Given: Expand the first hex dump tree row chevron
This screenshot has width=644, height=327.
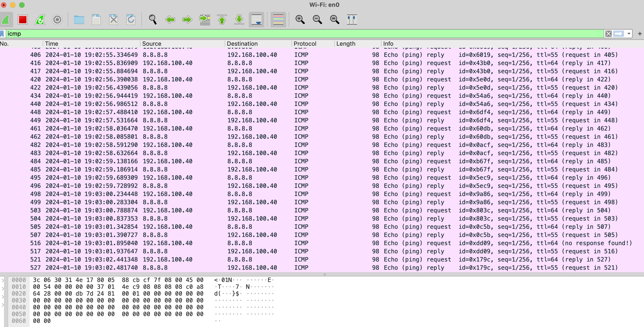Looking at the screenshot, I should click(x=3, y=280).
